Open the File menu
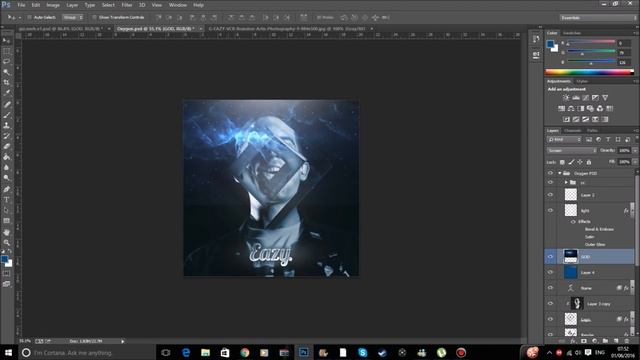The width and height of the screenshot is (640, 360). (x=21, y=5)
